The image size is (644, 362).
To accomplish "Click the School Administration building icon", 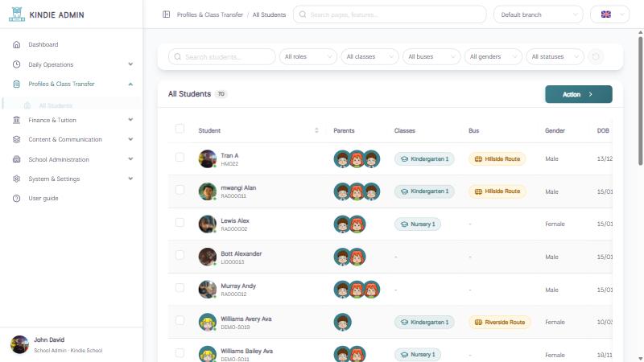I will (x=16, y=159).
